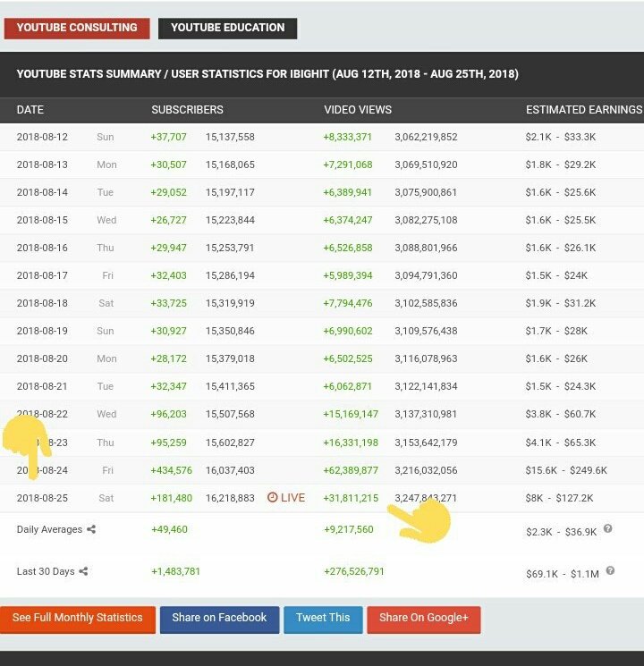Click daily average subscribers +49,460

tap(169, 529)
